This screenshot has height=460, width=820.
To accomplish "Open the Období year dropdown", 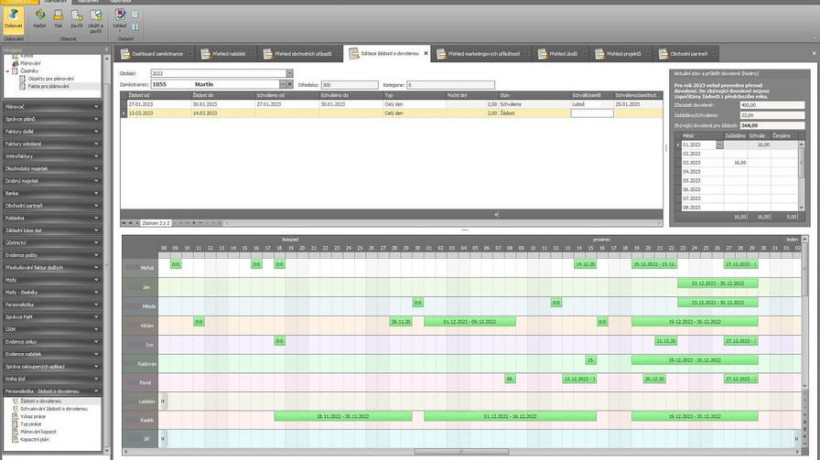I will click(290, 73).
